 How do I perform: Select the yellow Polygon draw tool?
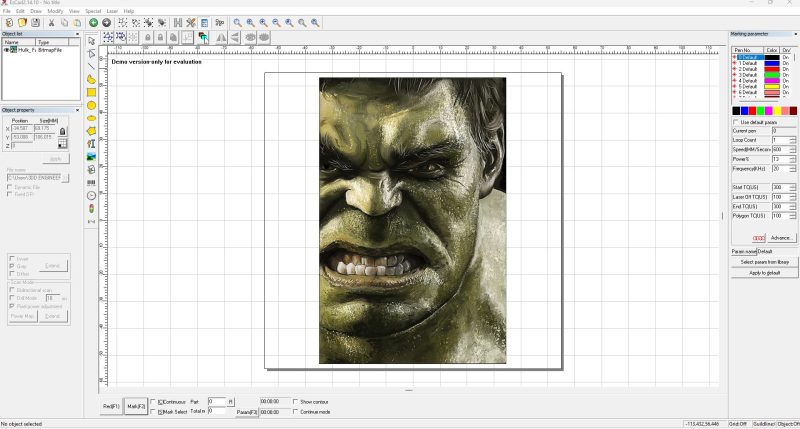[91, 131]
